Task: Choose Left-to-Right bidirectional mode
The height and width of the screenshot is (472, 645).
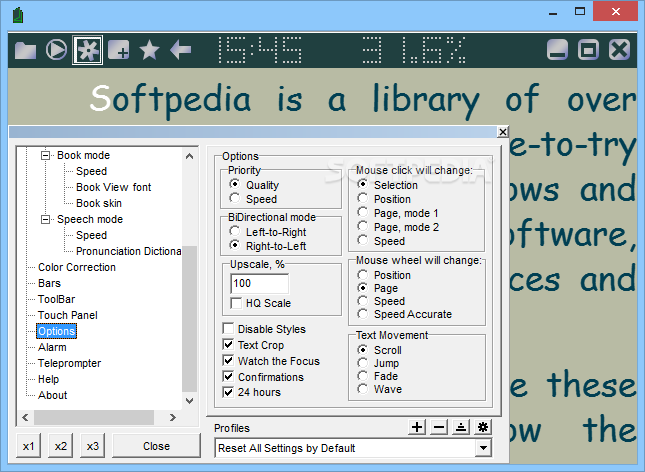Action: tap(234, 231)
